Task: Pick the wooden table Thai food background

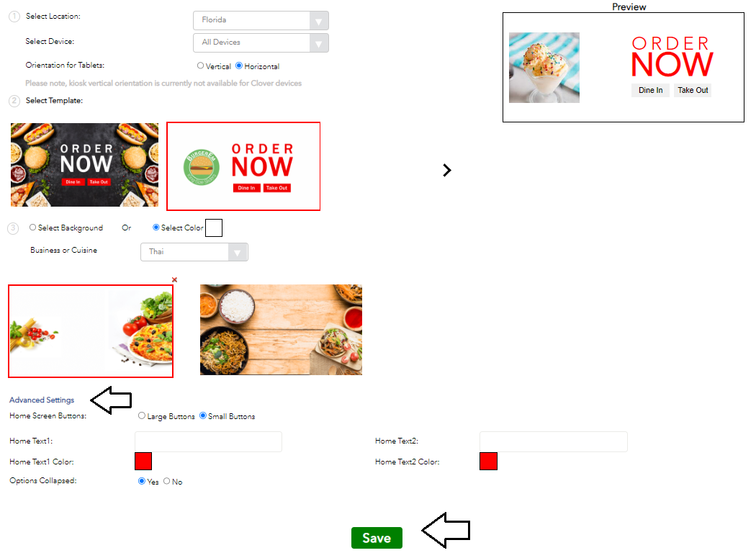Action: (281, 330)
